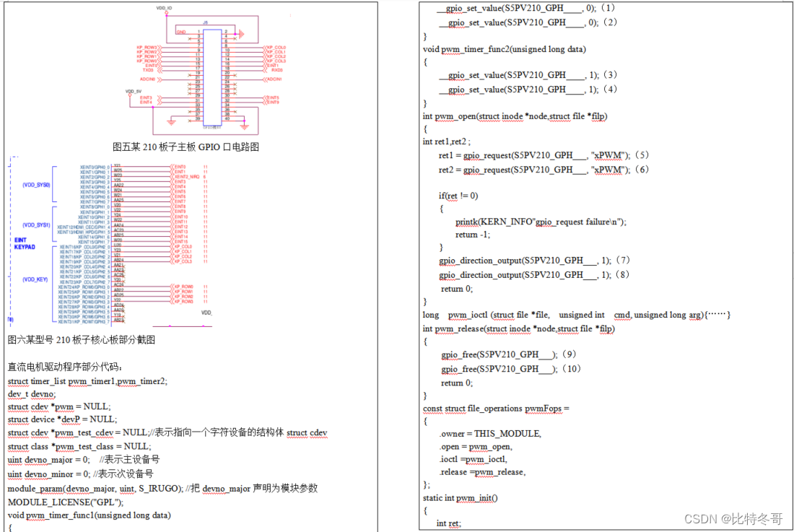The image size is (794, 532).
Task: Click the 'dev_t devno;' declaration
Action: [31, 394]
